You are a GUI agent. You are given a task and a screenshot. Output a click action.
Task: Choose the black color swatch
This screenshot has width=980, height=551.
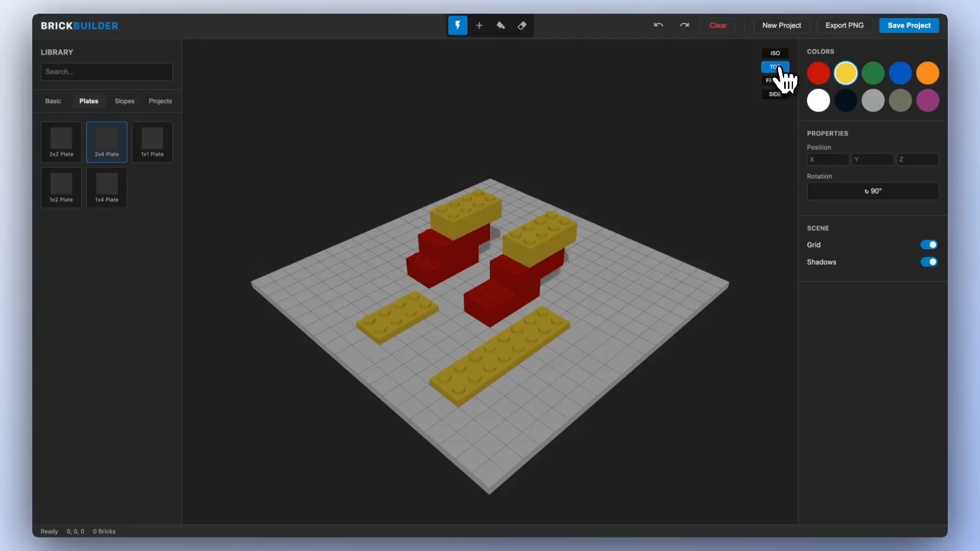pos(846,100)
